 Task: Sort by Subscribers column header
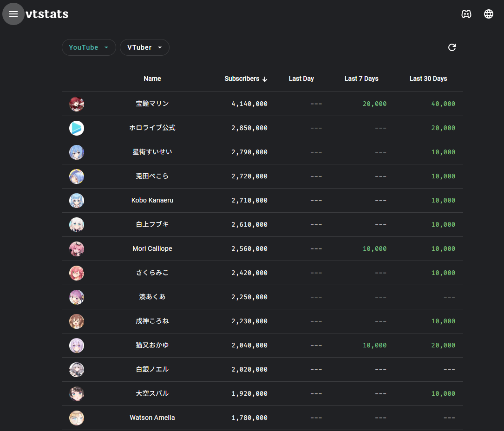click(x=242, y=78)
